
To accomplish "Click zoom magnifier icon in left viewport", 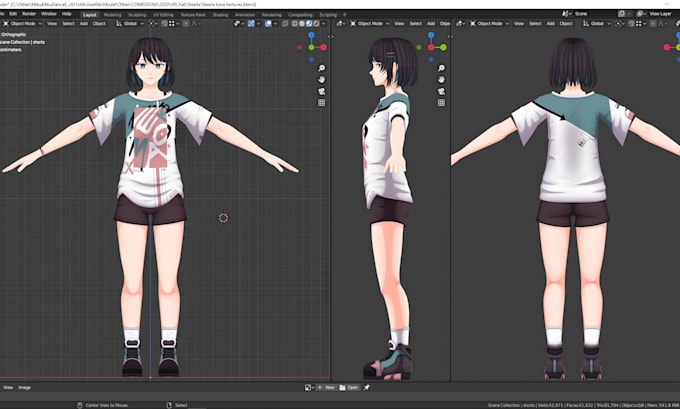I will [x=321, y=68].
